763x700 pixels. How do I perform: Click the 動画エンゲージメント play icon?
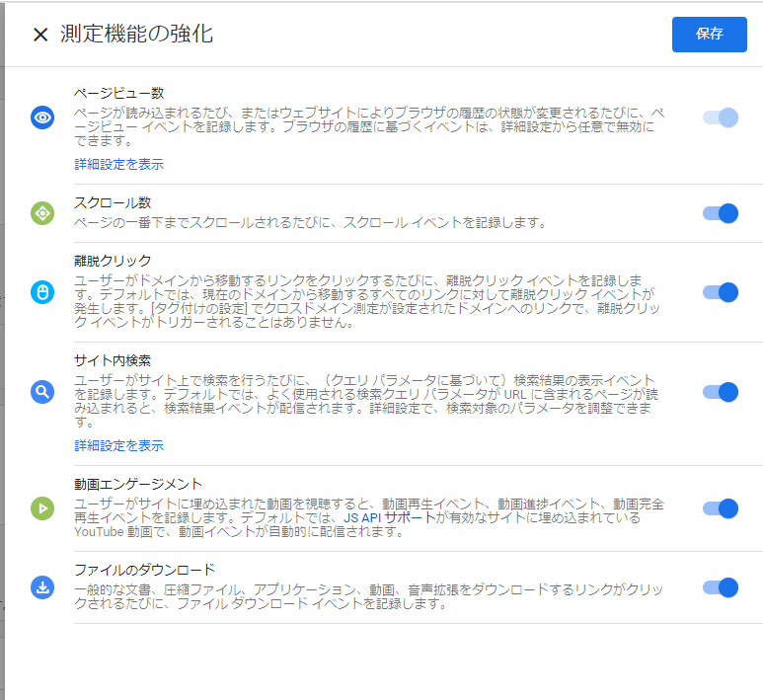[x=42, y=508]
